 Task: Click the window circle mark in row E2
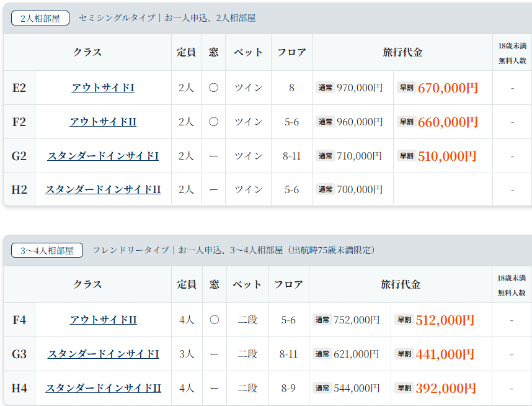[x=213, y=88]
